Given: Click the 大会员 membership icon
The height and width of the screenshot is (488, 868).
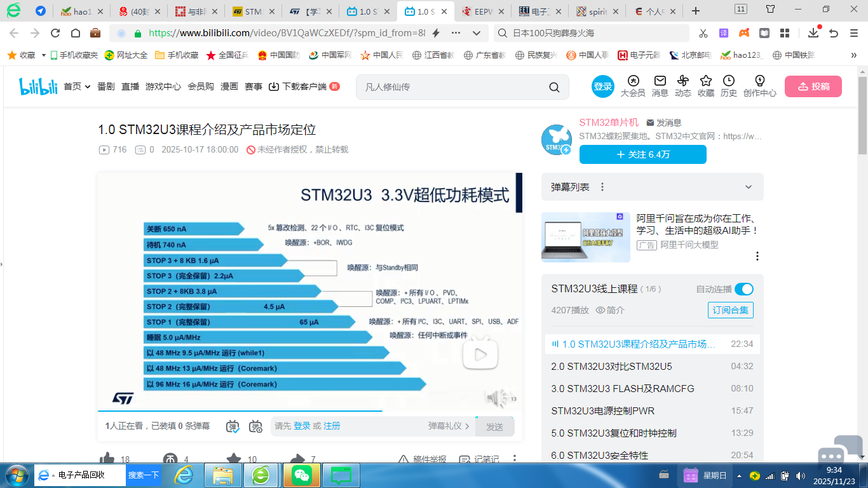Looking at the screenshot, I should [633, 81].
